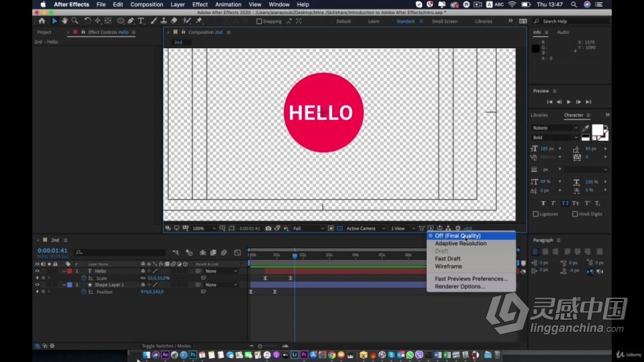
Task: Toggle the Scale property stopwatch
Action: (84, 278)
